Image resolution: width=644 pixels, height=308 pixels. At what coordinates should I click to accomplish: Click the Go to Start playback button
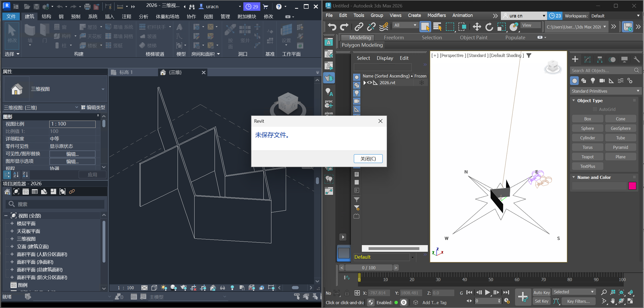469,292
